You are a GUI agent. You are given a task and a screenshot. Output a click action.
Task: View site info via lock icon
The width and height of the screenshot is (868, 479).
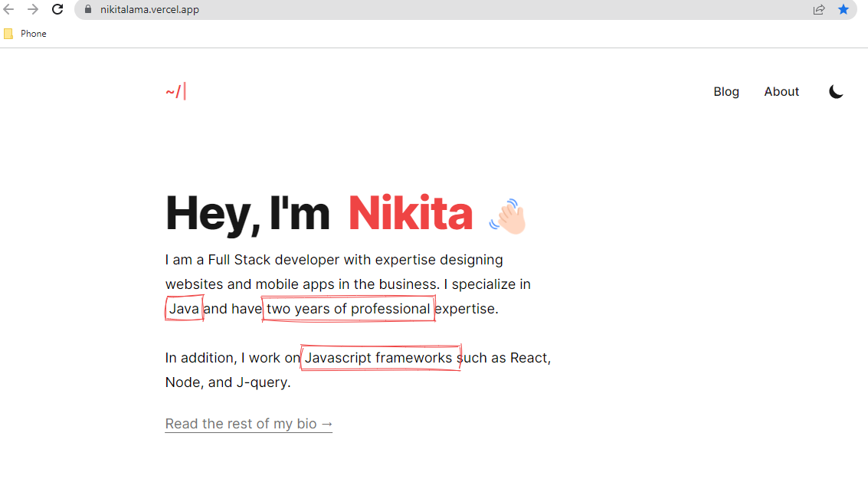click(x=87, y=10)
